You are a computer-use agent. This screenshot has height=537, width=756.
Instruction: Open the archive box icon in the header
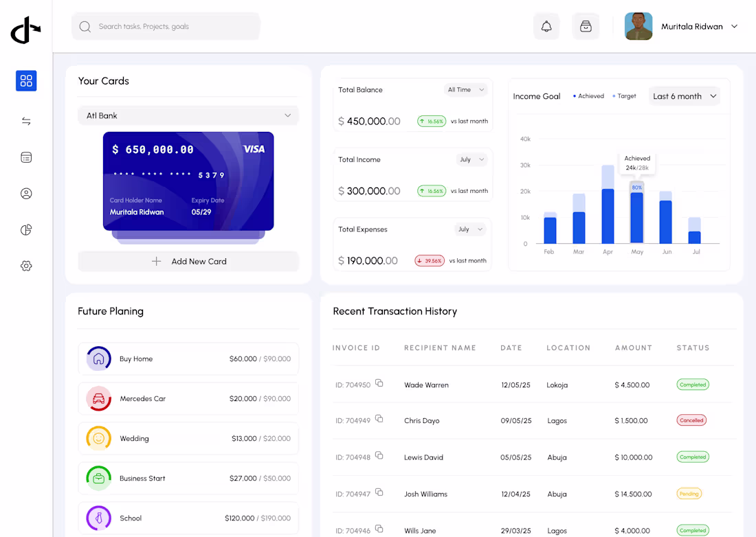586,25
